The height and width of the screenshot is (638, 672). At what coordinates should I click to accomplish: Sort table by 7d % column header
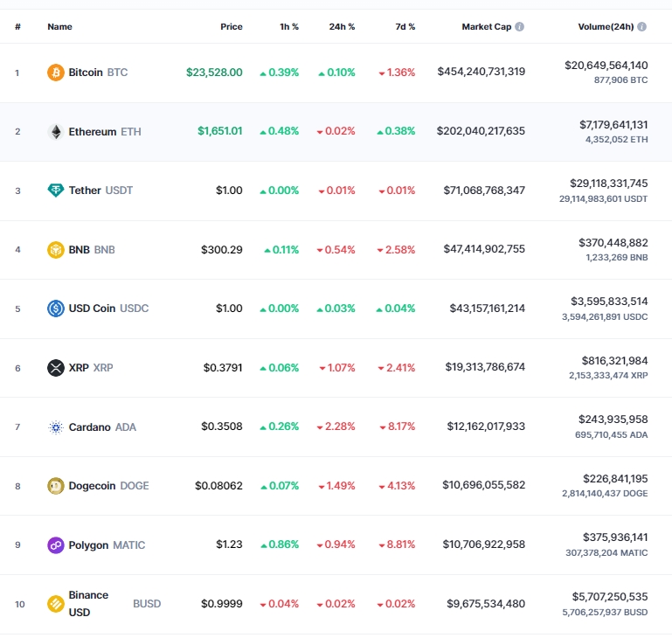(x=405, y=26)
